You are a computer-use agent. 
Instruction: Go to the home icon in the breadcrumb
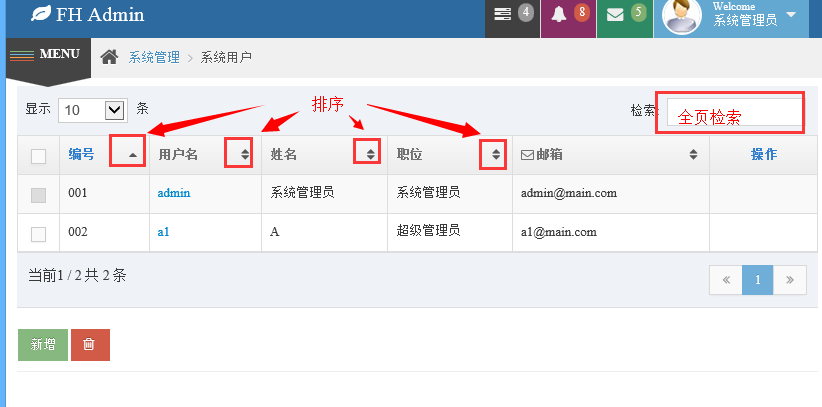[x=109, y=57]
